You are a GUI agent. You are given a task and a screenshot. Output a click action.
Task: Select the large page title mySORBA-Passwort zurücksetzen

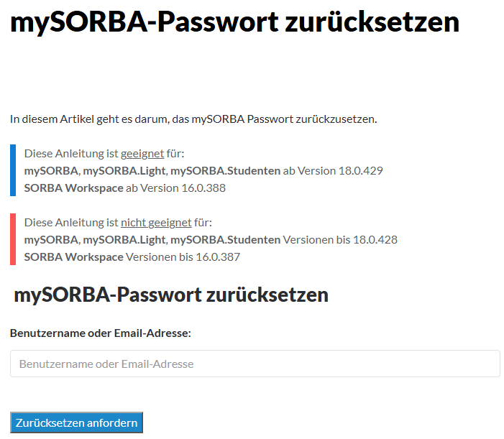(234, 22)
